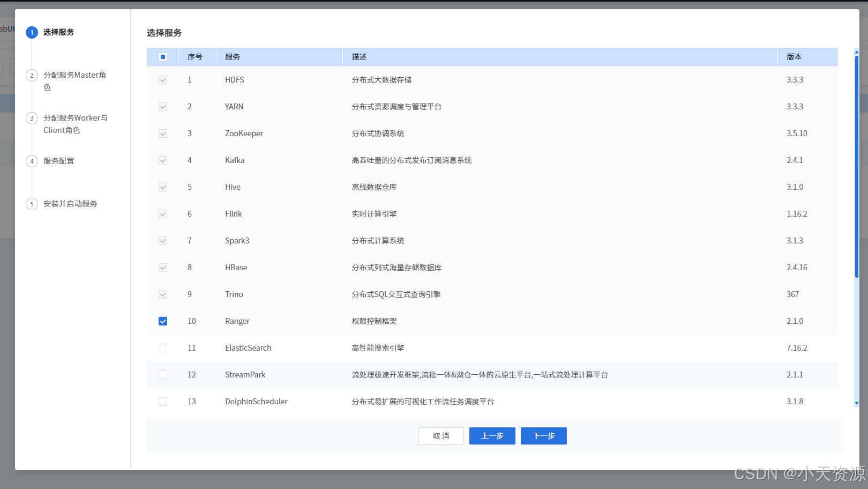
Task: Click the version 7.16.2 cell
Action: [x=797, y=348]
